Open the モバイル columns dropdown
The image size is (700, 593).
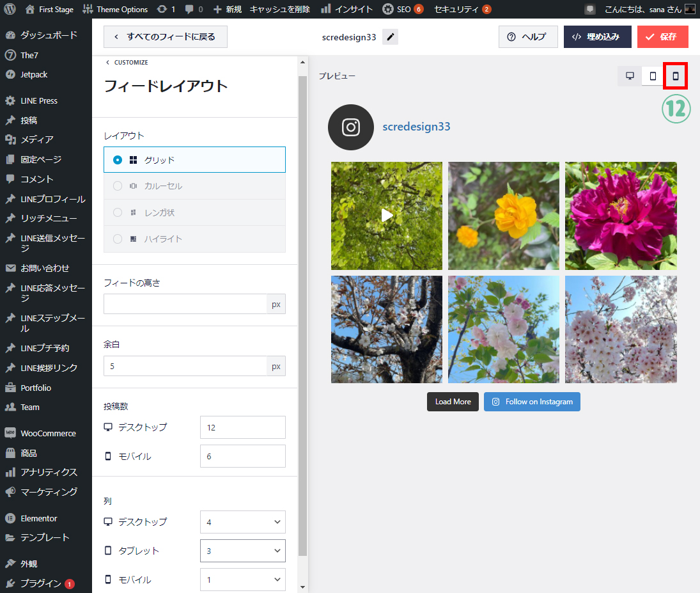pyautogui.click(x=242, y=580)
